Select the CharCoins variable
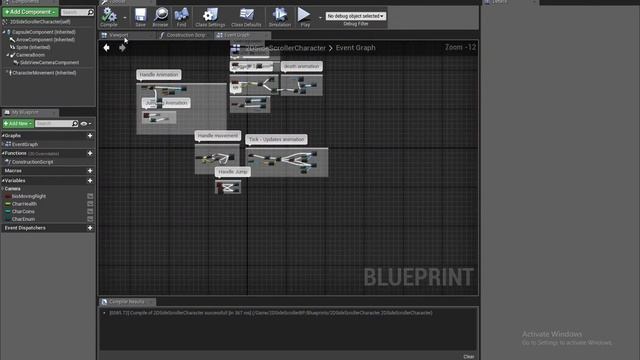Image resolution: width=640 pixels, height=360 pixels. coord(23,212)
